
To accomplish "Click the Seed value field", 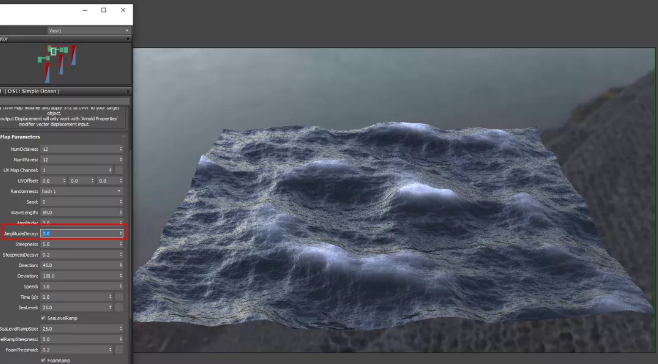I will click(x=79, y=202).
